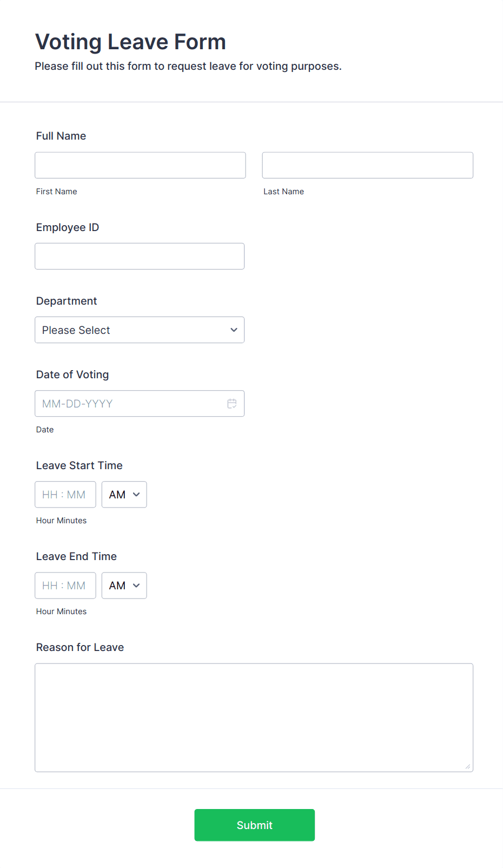Screen dimensions: 503x868
Task: Click the First Name input field
Action: [140, 165]
